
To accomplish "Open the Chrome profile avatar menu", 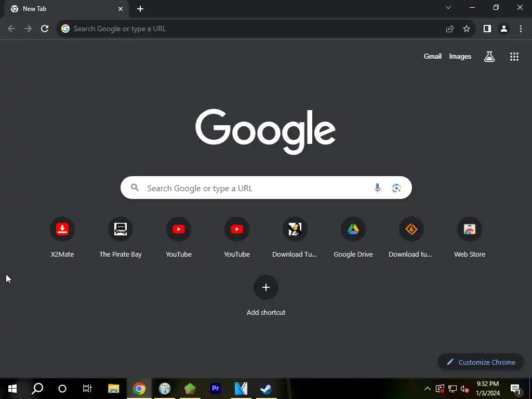I will [x=504, y=29].
